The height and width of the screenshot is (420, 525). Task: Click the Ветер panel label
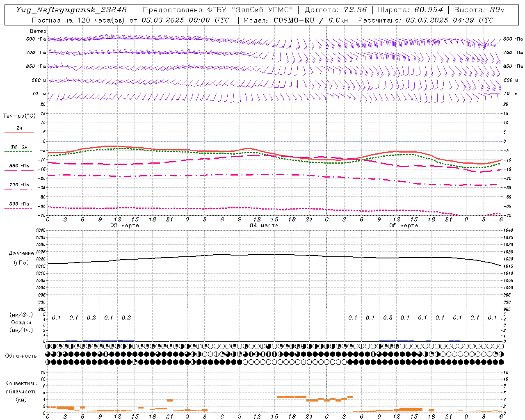click(38, 31)
